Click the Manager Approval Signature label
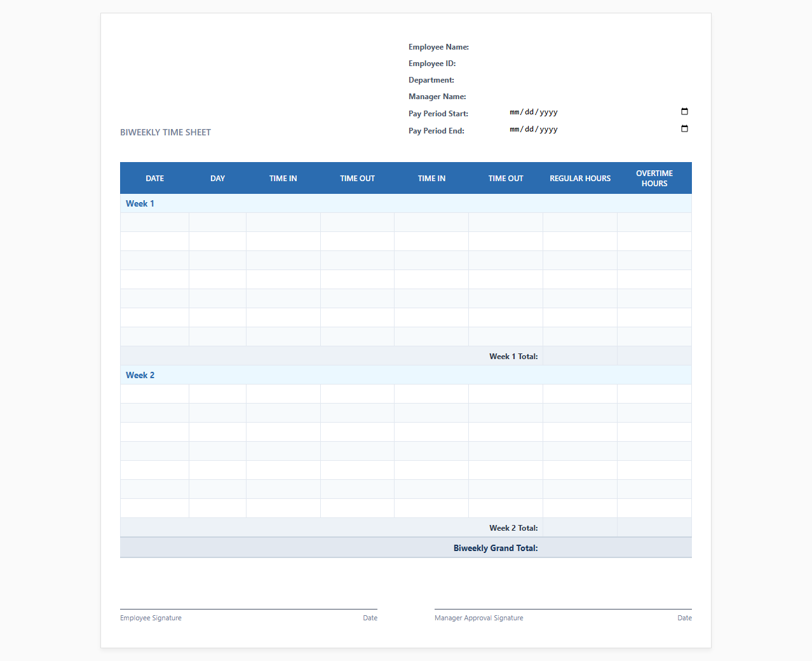 [x=479, y=618]
